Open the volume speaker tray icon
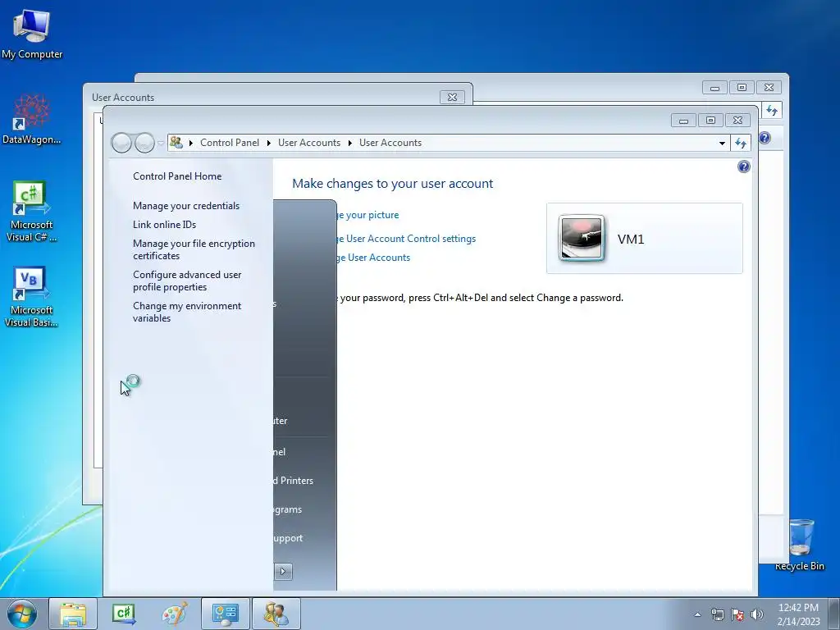 coord(757,614)
